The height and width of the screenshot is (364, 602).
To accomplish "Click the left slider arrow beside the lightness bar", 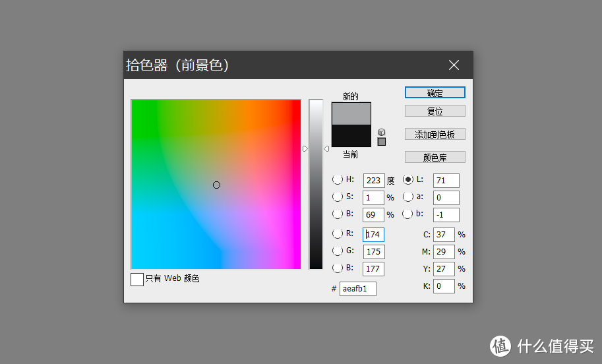I will [305, 148].
